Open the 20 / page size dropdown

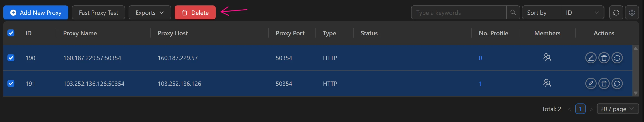point(618,109)
